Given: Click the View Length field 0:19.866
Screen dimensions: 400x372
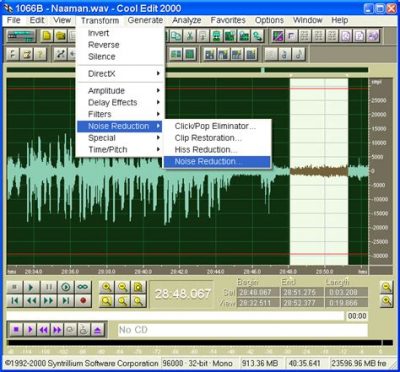Looking at the screenshot, I should click(x=347, y=303).
